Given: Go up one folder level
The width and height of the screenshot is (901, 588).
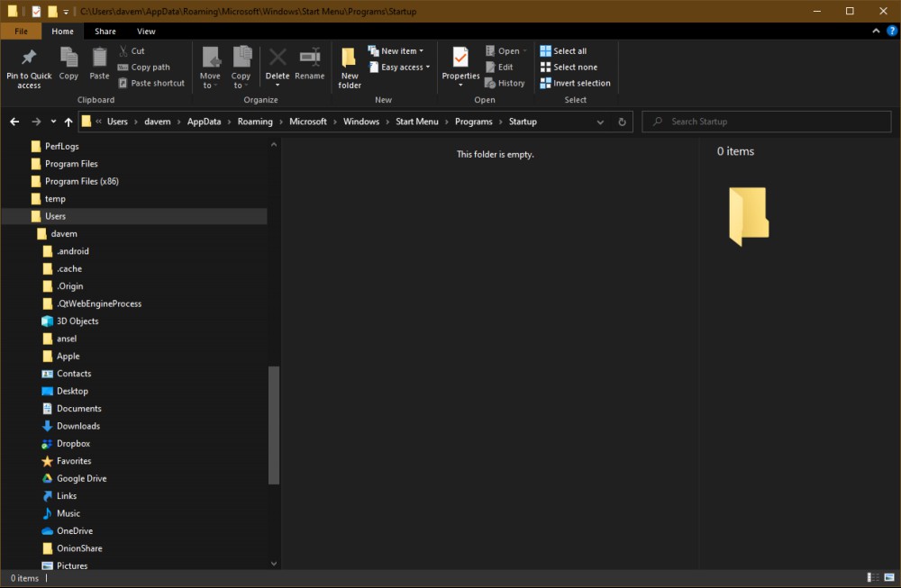Looking at the screenshot, I should point(68,122).
